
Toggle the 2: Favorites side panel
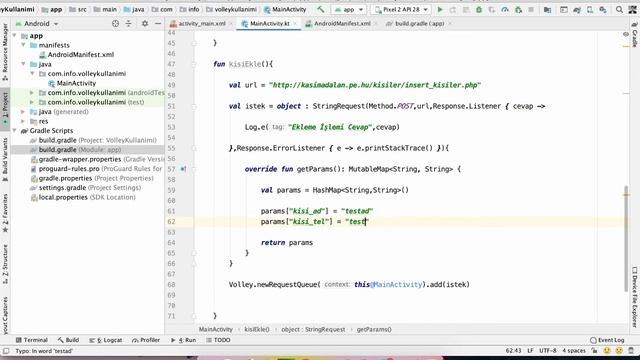pyautogui.click(x=5, y=213)
